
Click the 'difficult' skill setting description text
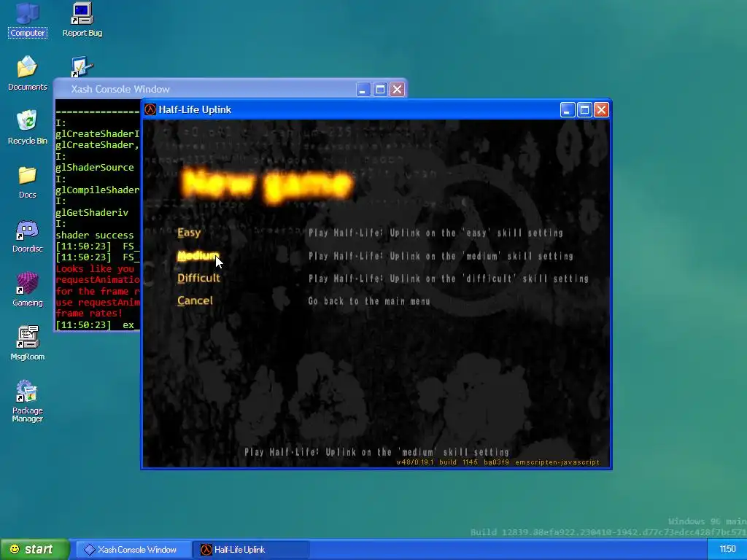click(x=449, y=279)
